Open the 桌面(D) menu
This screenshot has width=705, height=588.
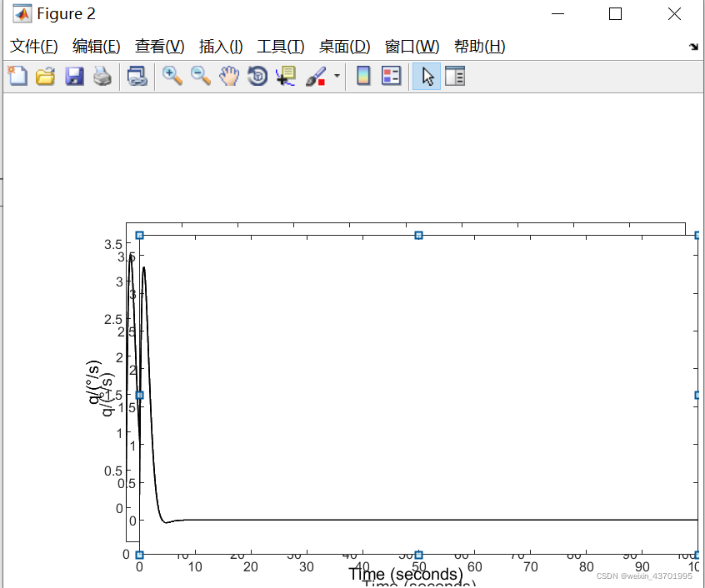(344, 47)
